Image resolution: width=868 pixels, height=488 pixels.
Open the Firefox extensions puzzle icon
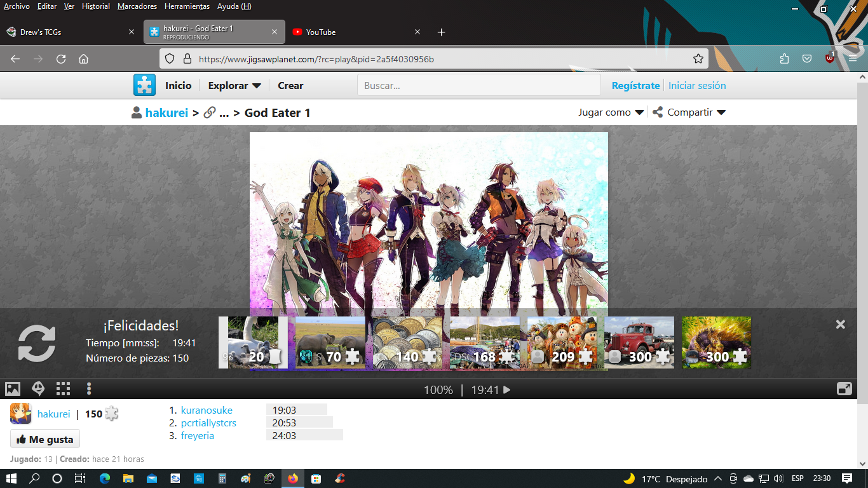(x=784, y=59)
